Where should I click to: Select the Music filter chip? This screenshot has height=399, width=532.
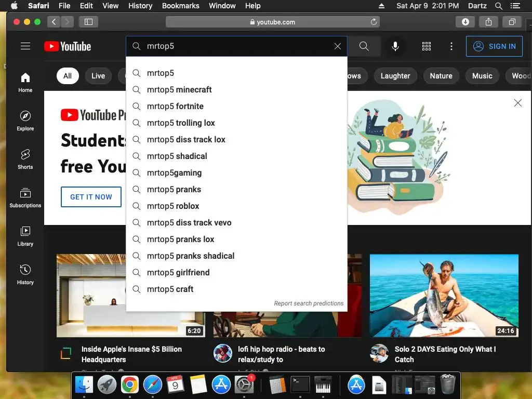482,76
